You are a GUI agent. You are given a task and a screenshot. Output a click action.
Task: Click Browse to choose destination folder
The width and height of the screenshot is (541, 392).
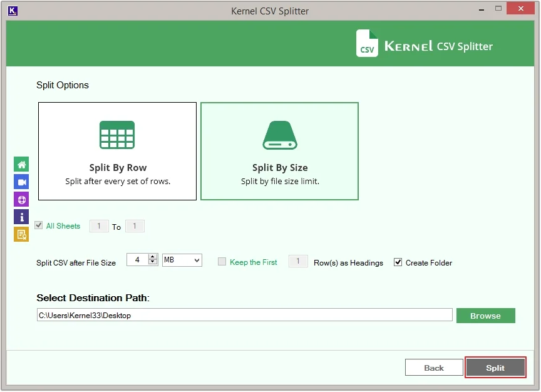(x=485, y=316)
